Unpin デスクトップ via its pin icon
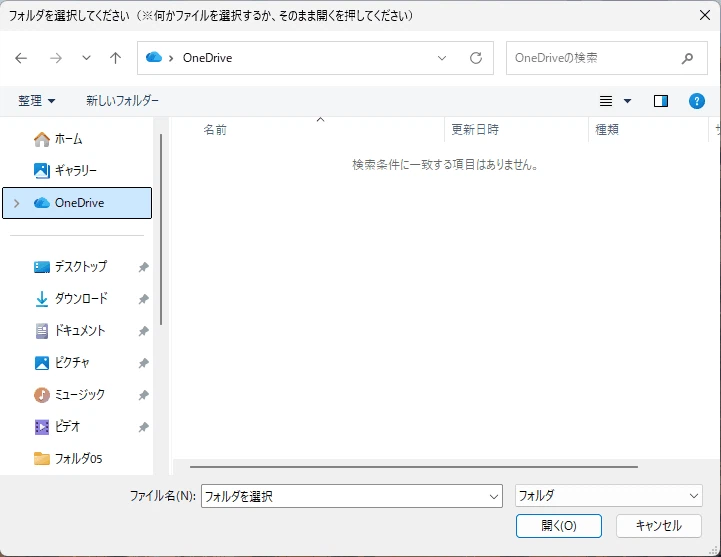 click(143, 267)
